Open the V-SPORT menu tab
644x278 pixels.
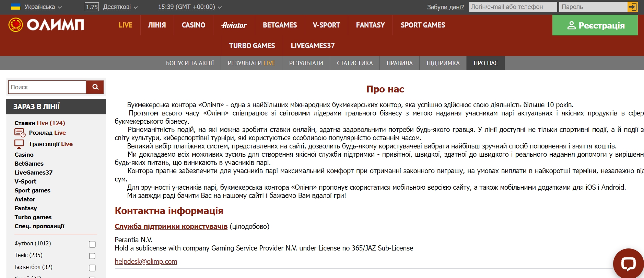pos(326,25)
